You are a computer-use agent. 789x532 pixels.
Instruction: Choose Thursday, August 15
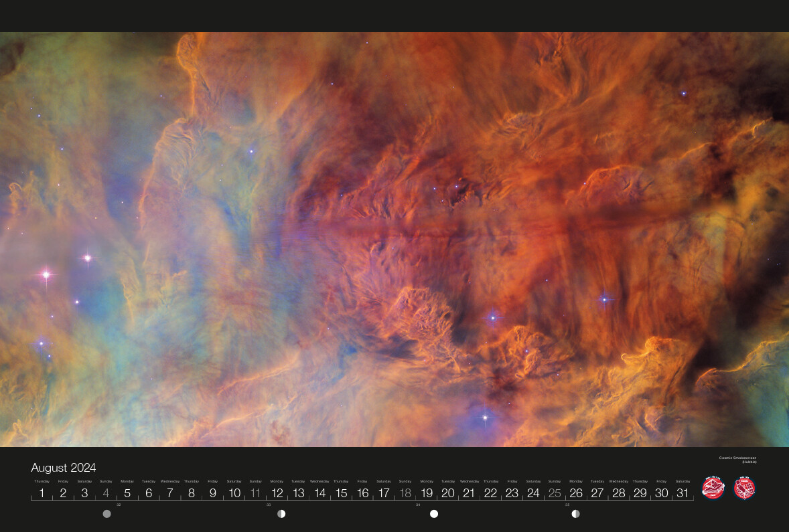[341, 493]
